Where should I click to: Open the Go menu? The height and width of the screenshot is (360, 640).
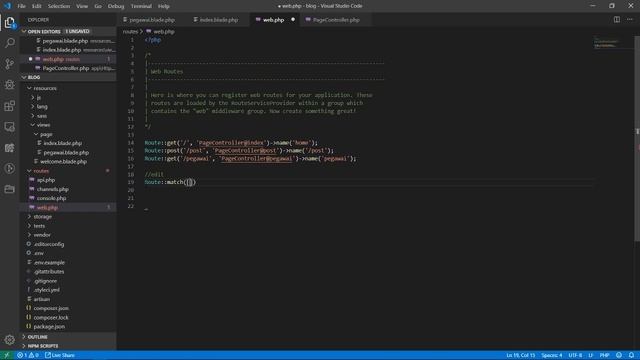pyautogui.click(x=98, y=6)
